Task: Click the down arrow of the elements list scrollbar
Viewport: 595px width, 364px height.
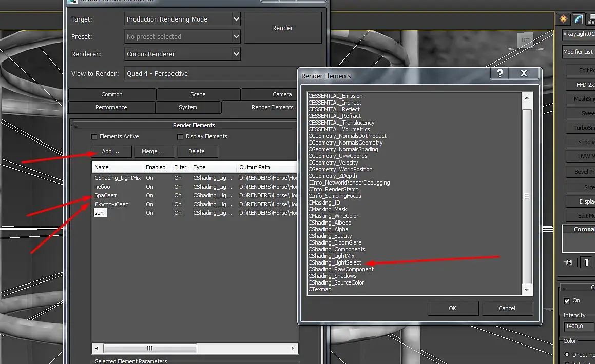Action: coord(527,289)
